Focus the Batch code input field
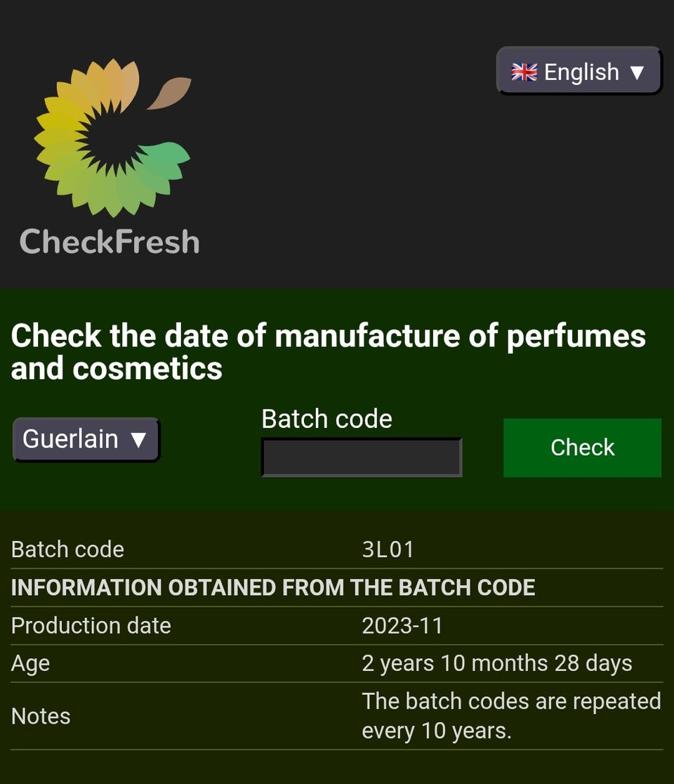674x784 pixels. (362, 457)
